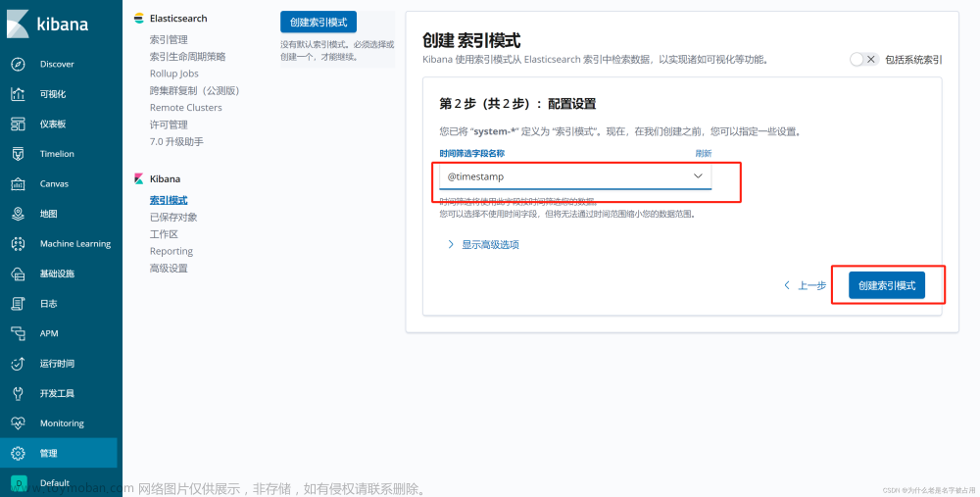Screen dimensions: 980x497
Task: Go to 开发工具 in sidebar
Action: coord(57,393)
